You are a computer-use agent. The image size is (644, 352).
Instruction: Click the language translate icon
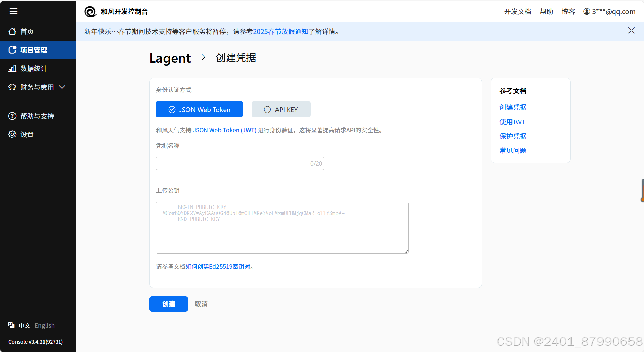[11, 325]
